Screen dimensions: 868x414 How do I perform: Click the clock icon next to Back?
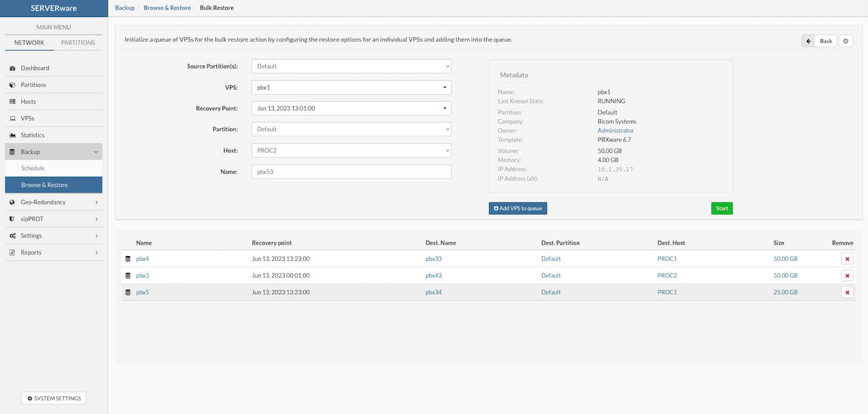click(846, 41)
